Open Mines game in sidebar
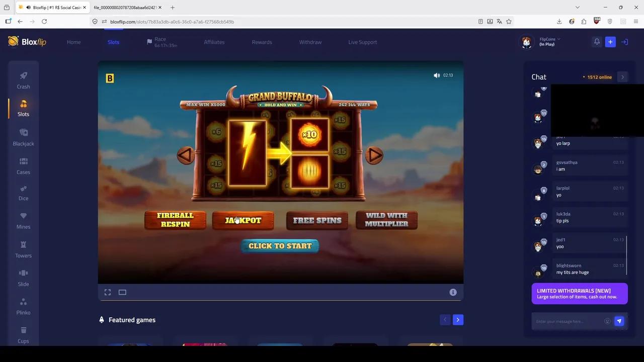This screenshot has width=644, height=362. click(x=23, y=221)
